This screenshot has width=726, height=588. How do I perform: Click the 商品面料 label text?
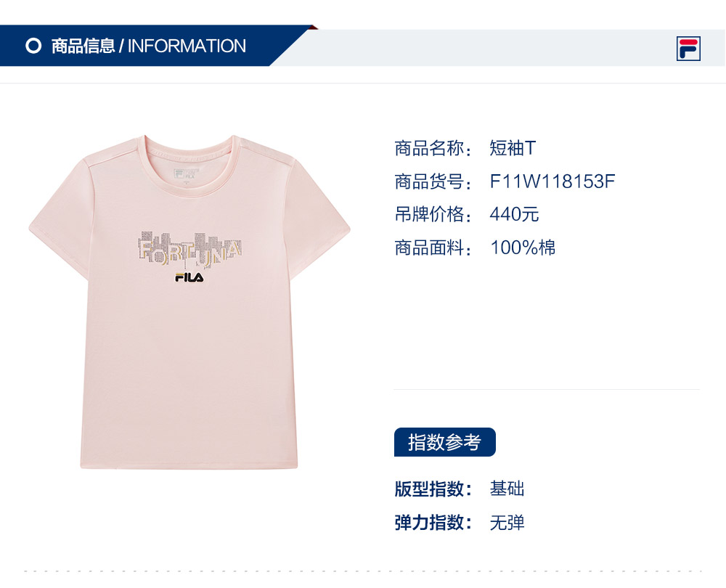433,248
